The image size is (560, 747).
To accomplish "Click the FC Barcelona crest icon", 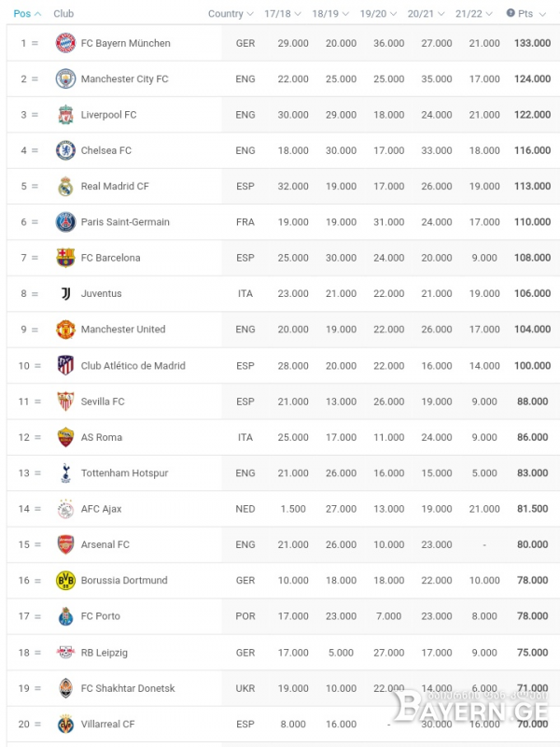I will (65, 258).
